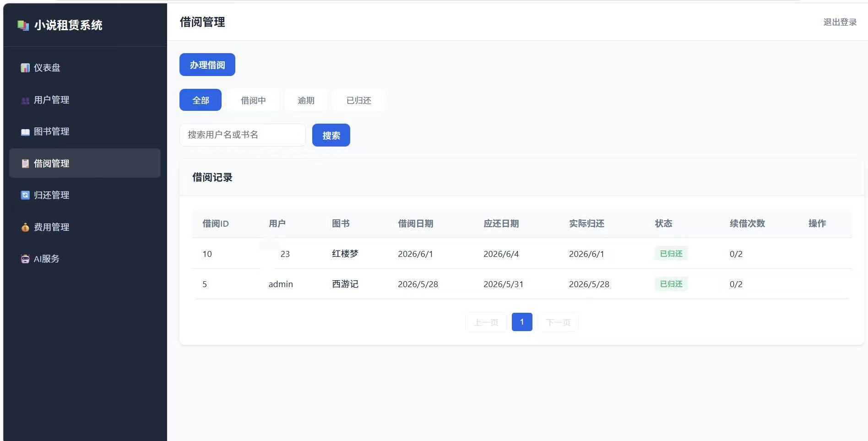The width and height of the screenshot is (868, 441).
Task: Click the 上一页 pagination button
Action: pyautogui.click(x=486, y=322)
